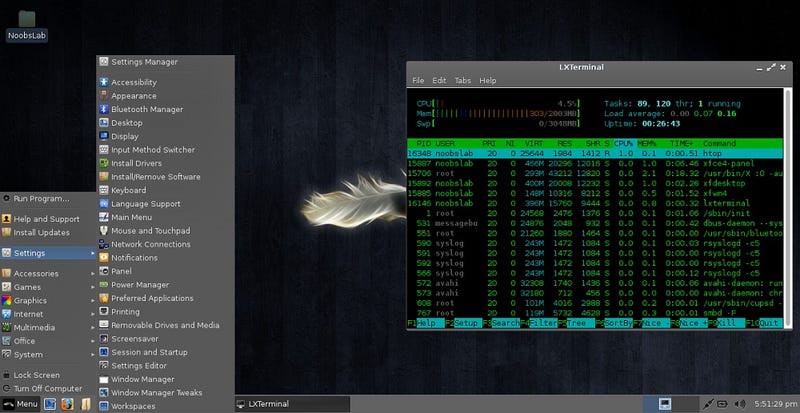Open Accessibility settings
This screenshot has width=800, height=413.
click(x=165, y=82)
